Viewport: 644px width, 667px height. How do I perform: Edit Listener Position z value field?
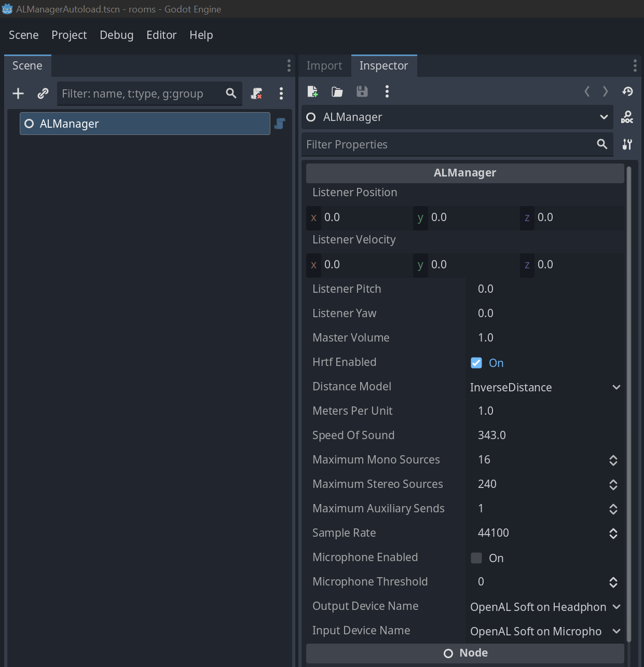(x=572, y=217)
